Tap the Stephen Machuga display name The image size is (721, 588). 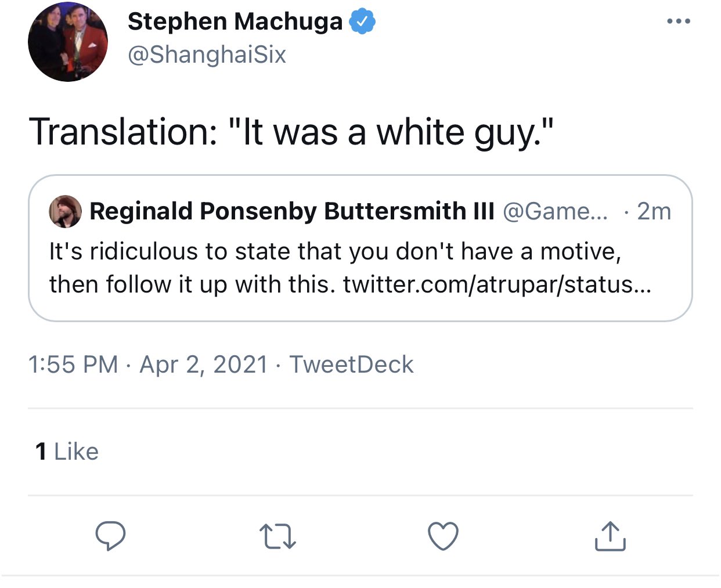point(235,22)
